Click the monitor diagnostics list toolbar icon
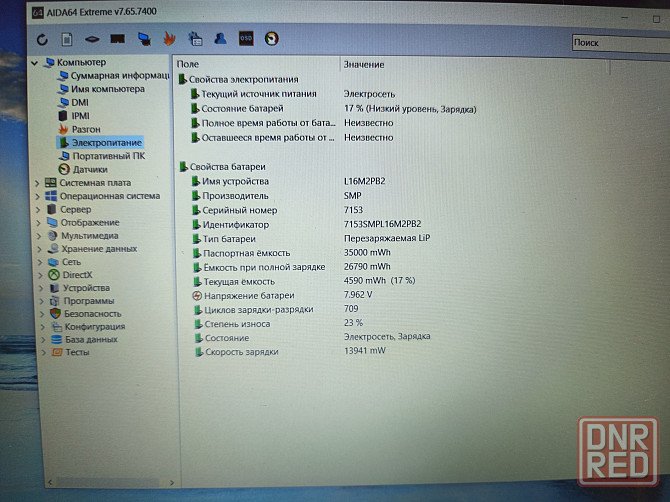The height and width of the screenshot is (502, 670). 195,38
